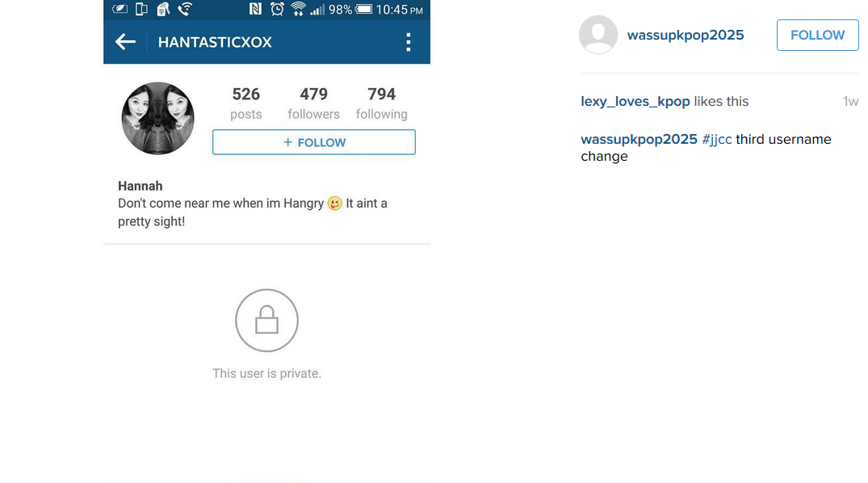Screen dimensions: 868x483
Task: Click the signal strength bars icon
Action: coord(317,10)
